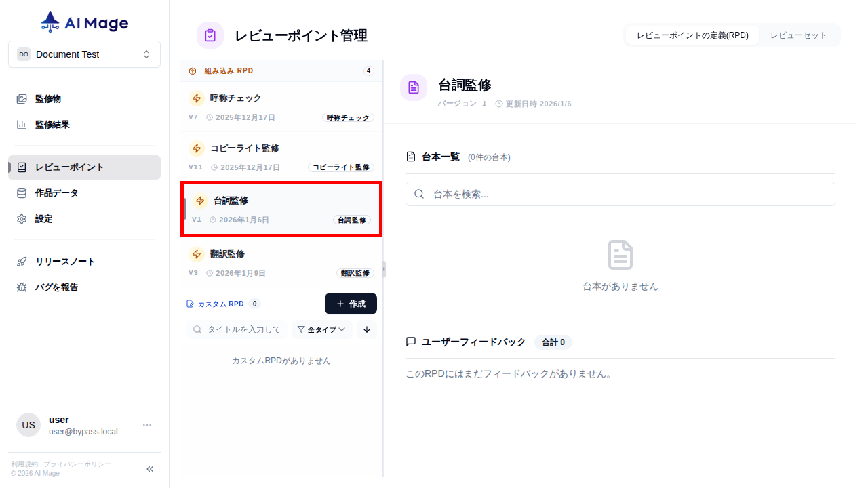This screenshot has height=488, width=868.
Task: Open the Document Test workspace switcher
Action: click(x=84, y=54)
